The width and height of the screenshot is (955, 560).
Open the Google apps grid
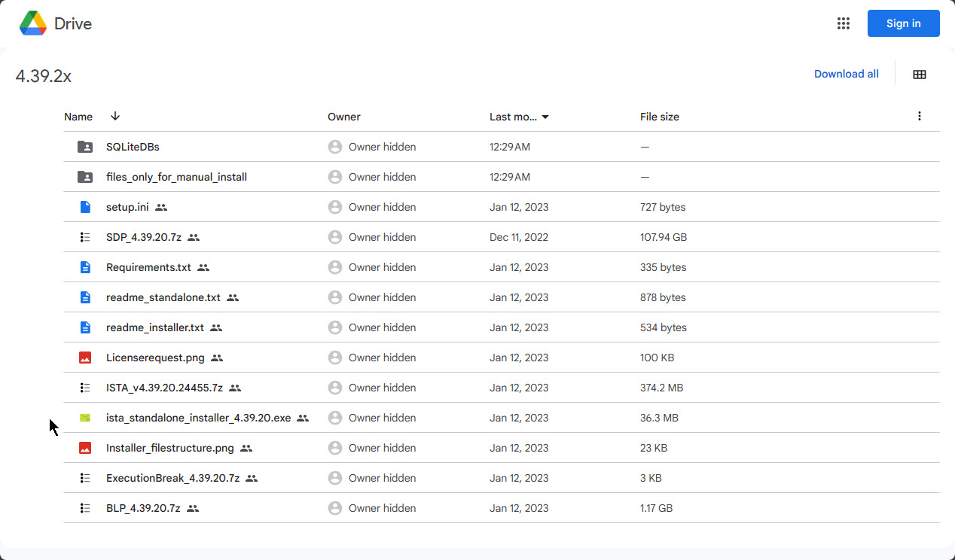coord(844,23)
